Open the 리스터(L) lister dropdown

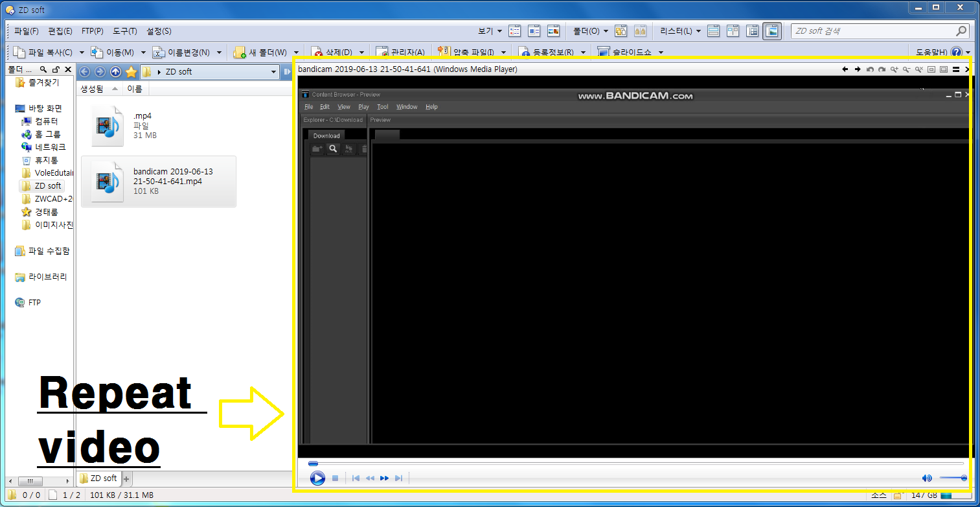(680, 31)
